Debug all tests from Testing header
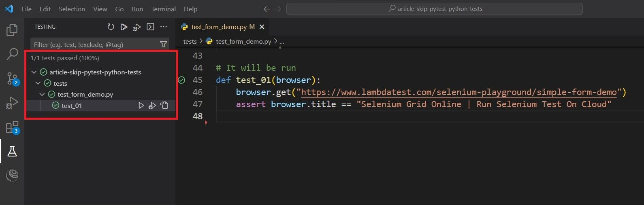The image size is (644, 205). tap(137, 27)
